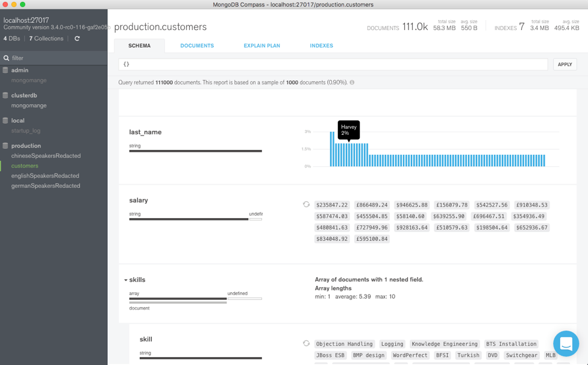This screenshot has width=588, height=365.
Task: Click the clusterdb database icon
Action: (5, 95)
